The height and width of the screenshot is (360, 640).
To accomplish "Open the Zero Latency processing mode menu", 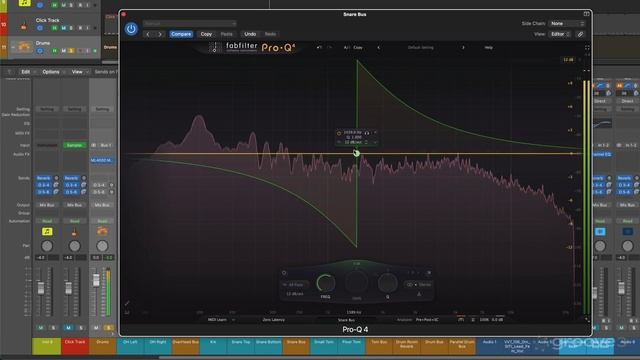I will click(273, 320).
